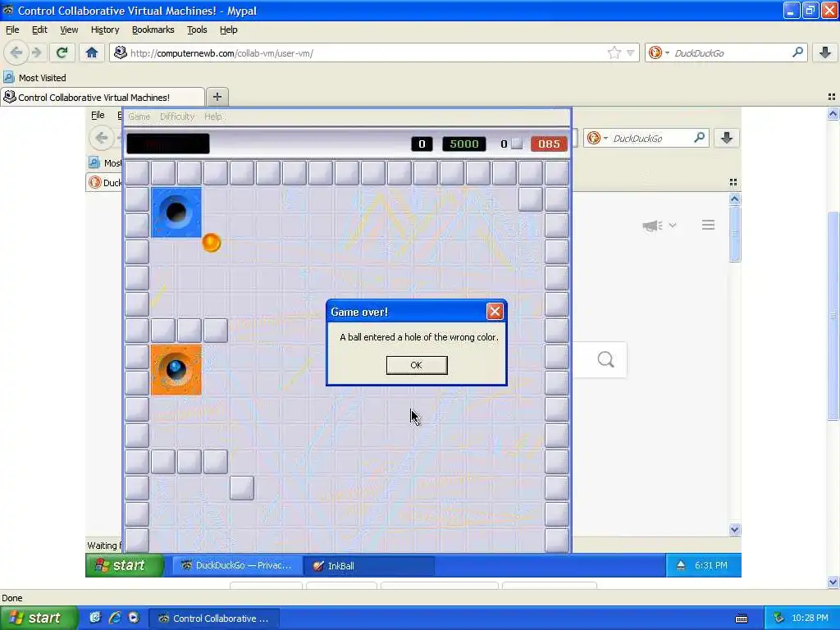Click the search magnifier in DuckDuckGo box
Screen dimensions: 840x630
(x=797, y=52)
